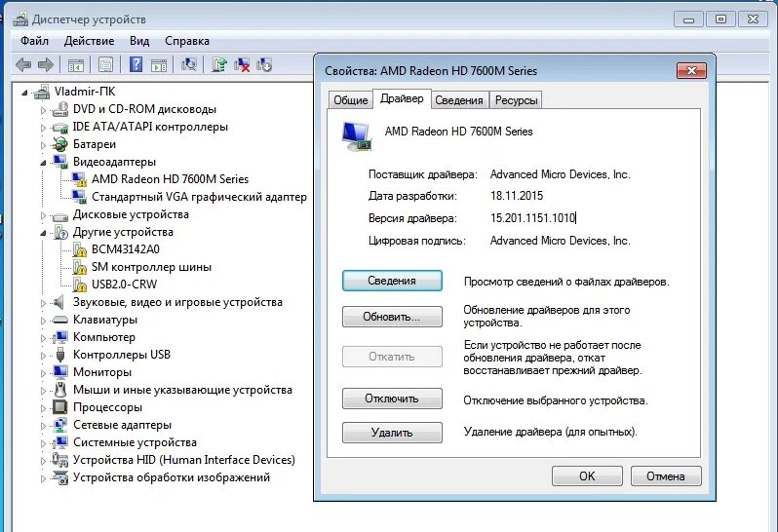
Task: Expand the Компьютер node
Action: (x=43, y=338)
